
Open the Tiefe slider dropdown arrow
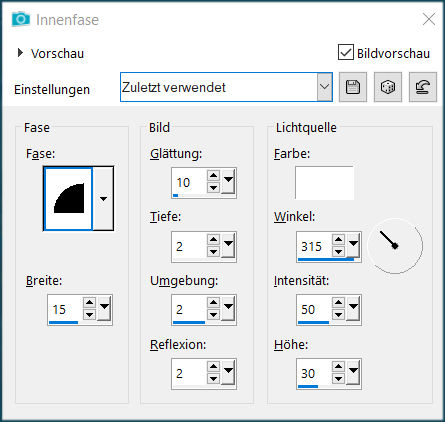pyautogui.click(x=228, y=245)
